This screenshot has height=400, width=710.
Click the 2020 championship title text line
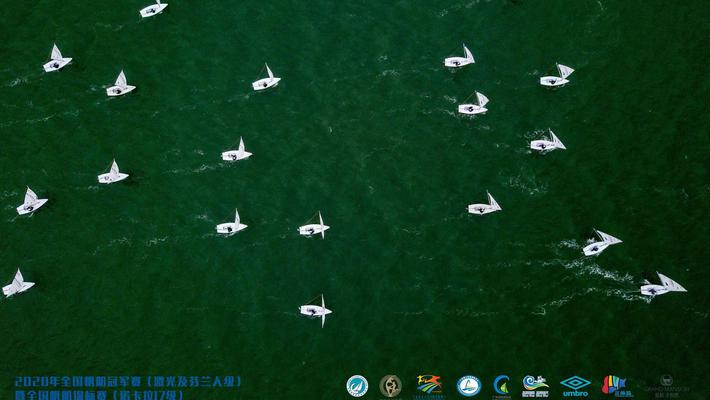128,381
